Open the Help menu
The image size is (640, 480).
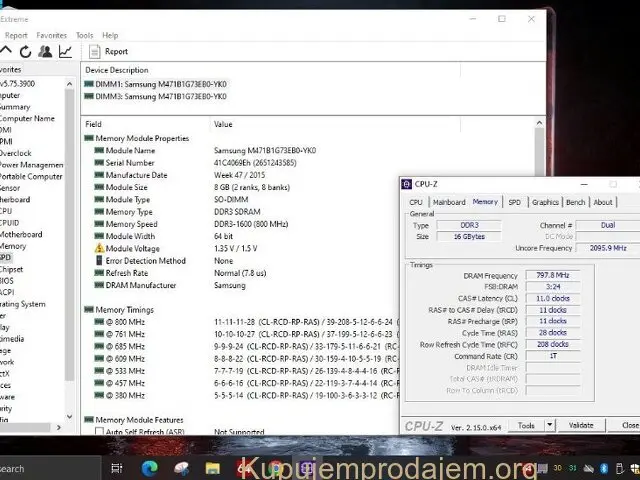(x=110, y=35)
